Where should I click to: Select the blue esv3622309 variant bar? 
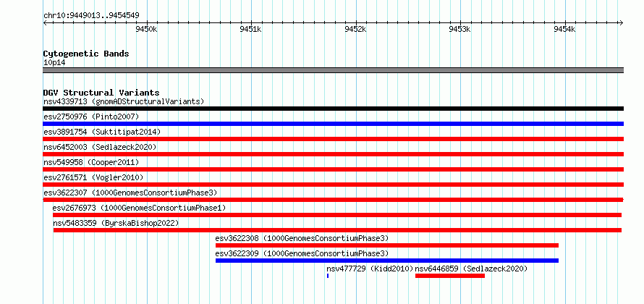(387, 261)
